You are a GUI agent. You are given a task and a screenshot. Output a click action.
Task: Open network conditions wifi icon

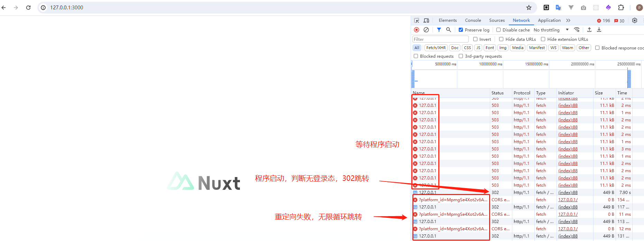[577, 30]
